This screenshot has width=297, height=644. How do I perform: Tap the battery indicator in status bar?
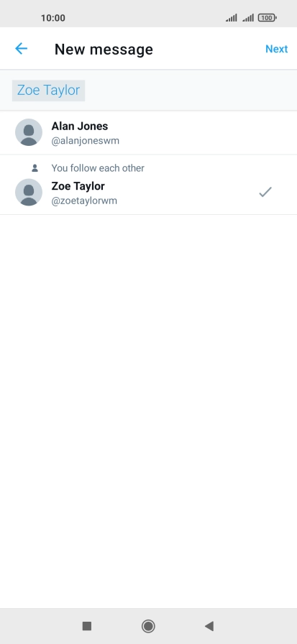click(x=267, y=18)
